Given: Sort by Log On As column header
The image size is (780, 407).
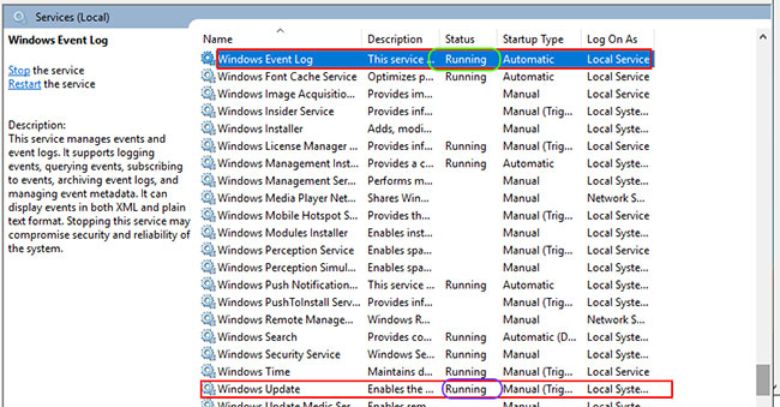Looking at the screenshot, I should coord(612,39).
